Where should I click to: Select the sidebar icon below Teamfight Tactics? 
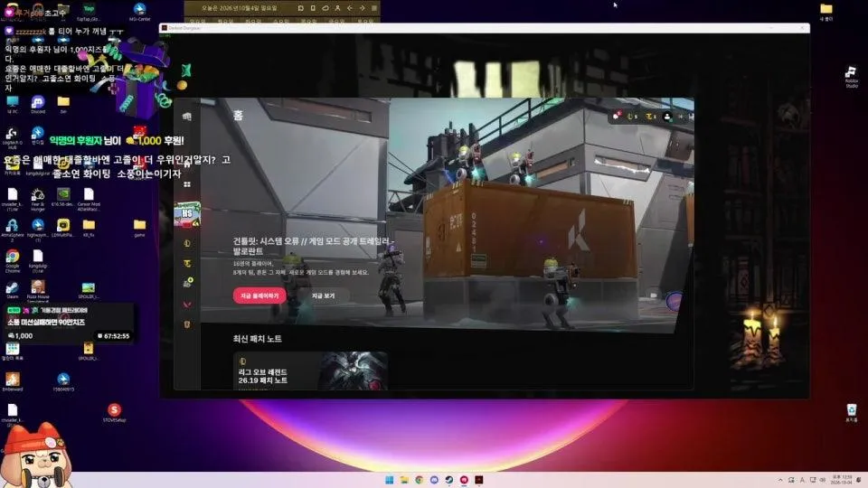pyautogui.click(x=188, y=283)
